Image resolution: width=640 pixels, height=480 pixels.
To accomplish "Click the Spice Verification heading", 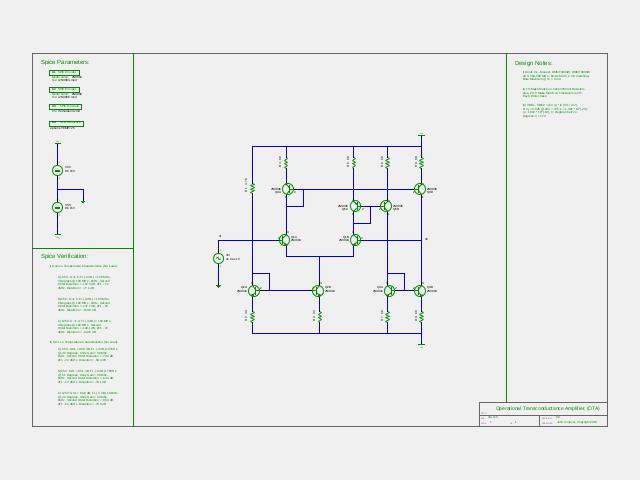I will pos(64,256).
